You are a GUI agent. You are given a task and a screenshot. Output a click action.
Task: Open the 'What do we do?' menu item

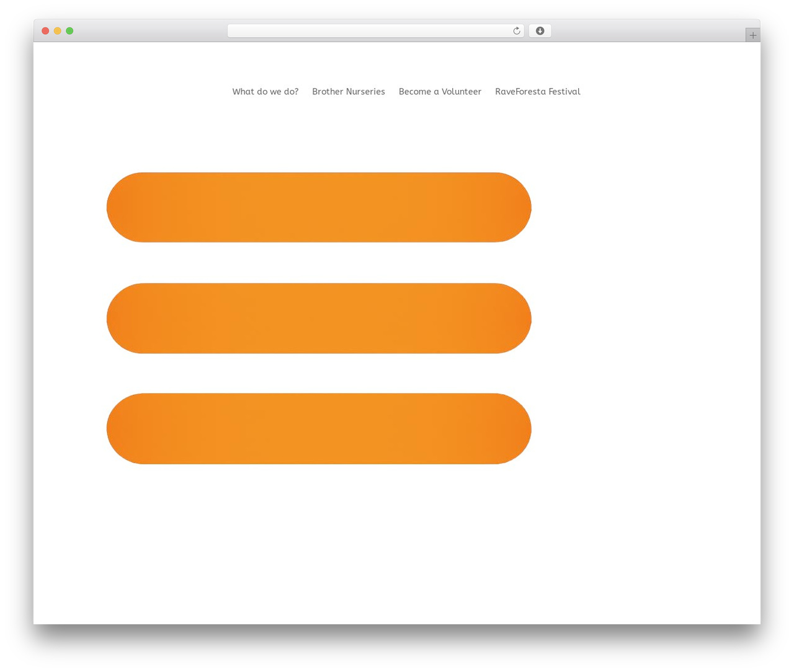tap(265, 92)
